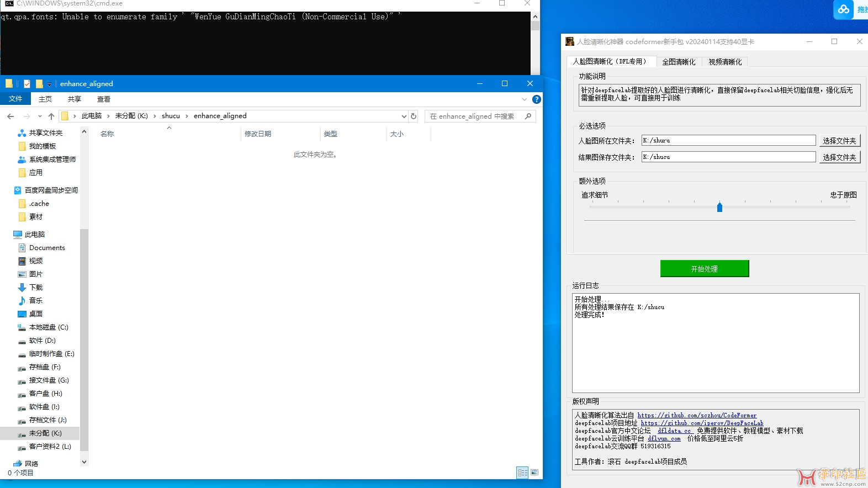
Task: Click the search magnifier in Explorer
Action: tap(528, 116)
